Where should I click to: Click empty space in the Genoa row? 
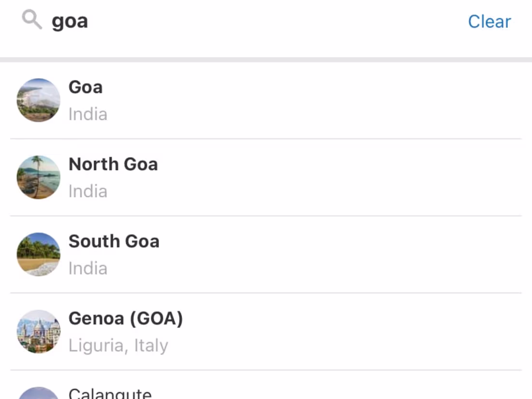coord(339,332)
